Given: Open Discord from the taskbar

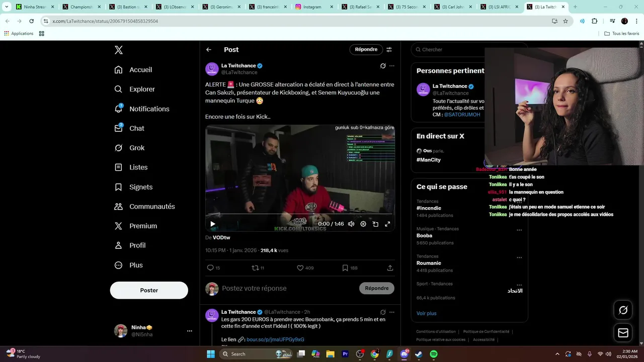Looking at the screenshot, I should click(404, 354).
